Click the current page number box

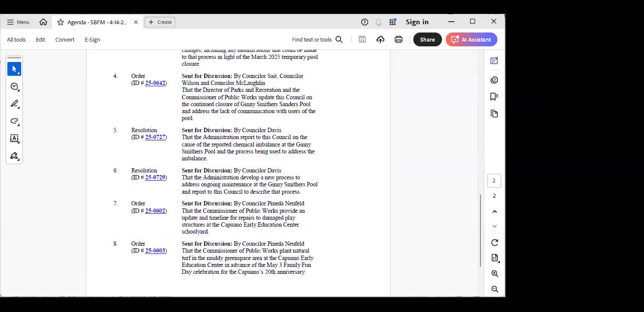494,181
